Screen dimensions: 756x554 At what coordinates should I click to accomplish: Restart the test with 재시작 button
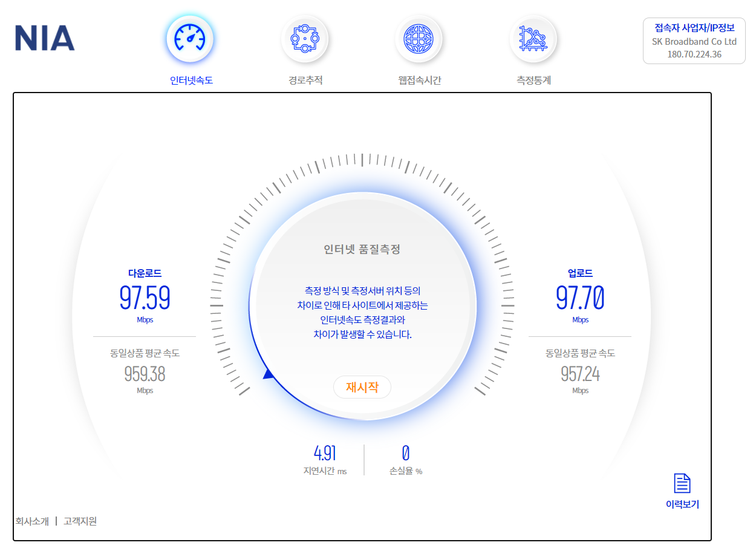pyautogui.click(x=362, y=388)
